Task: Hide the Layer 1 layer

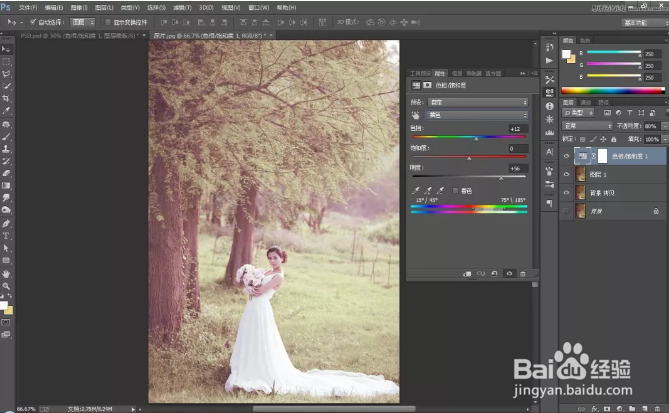Action: tap(566, 174)
